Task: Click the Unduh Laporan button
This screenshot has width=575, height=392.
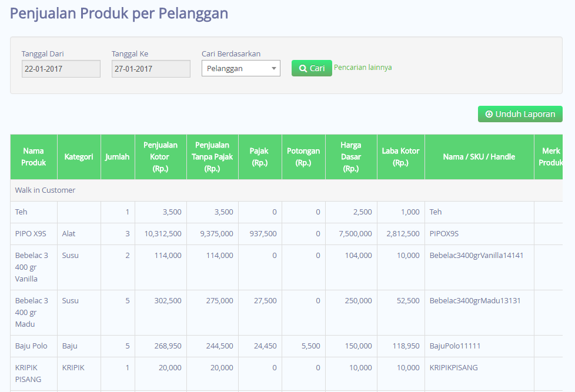Action: [x=520, y=114]
